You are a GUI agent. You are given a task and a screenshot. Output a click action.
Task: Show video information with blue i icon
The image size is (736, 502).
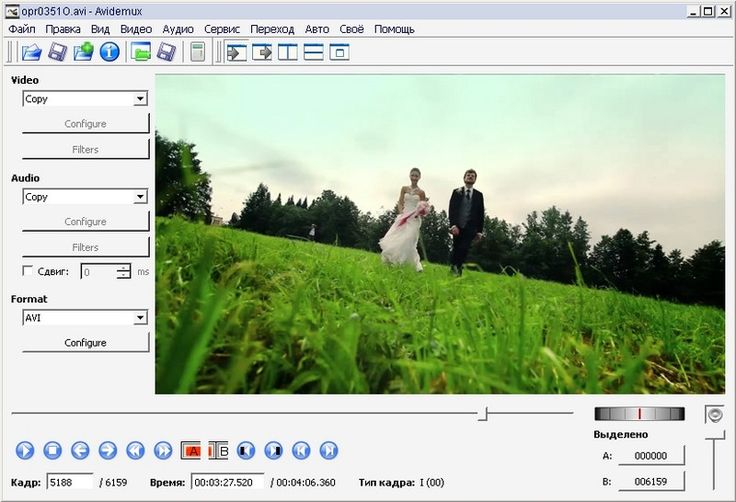pos(109,52)
